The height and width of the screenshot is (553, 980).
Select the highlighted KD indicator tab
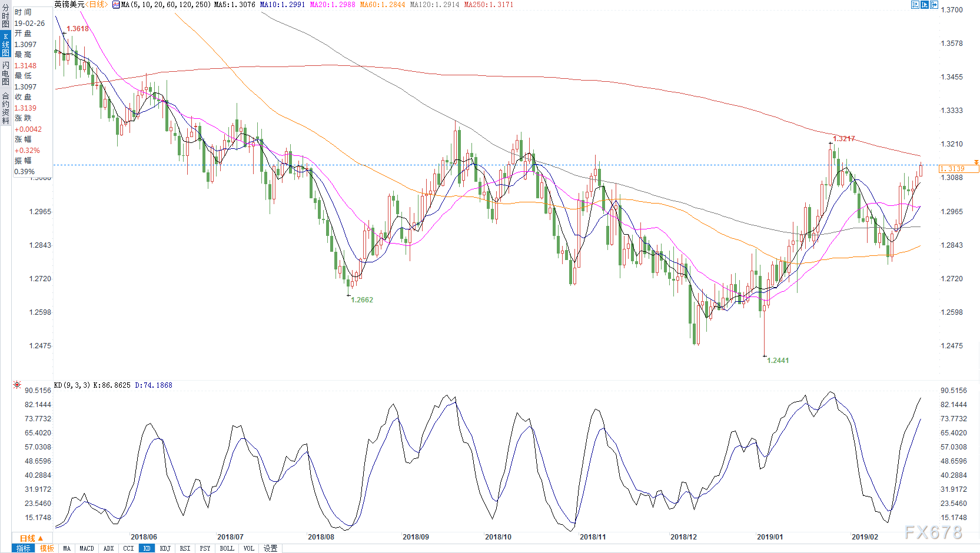(147, 548)
